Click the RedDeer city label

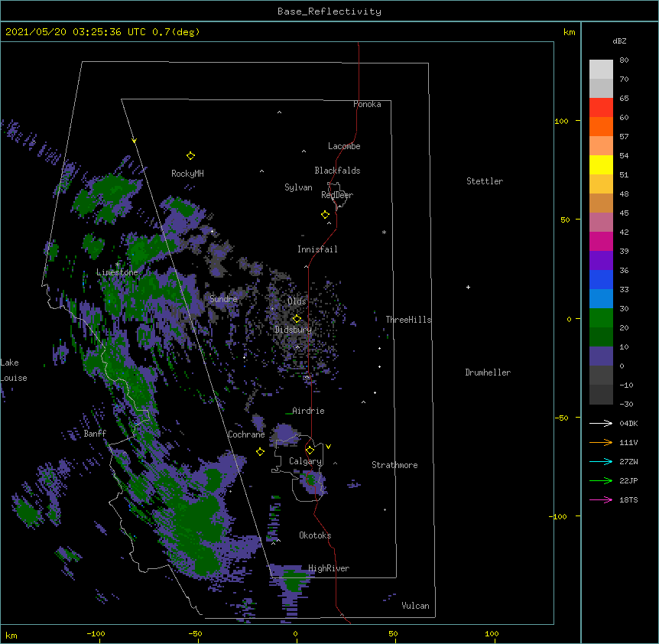[337, 195]
